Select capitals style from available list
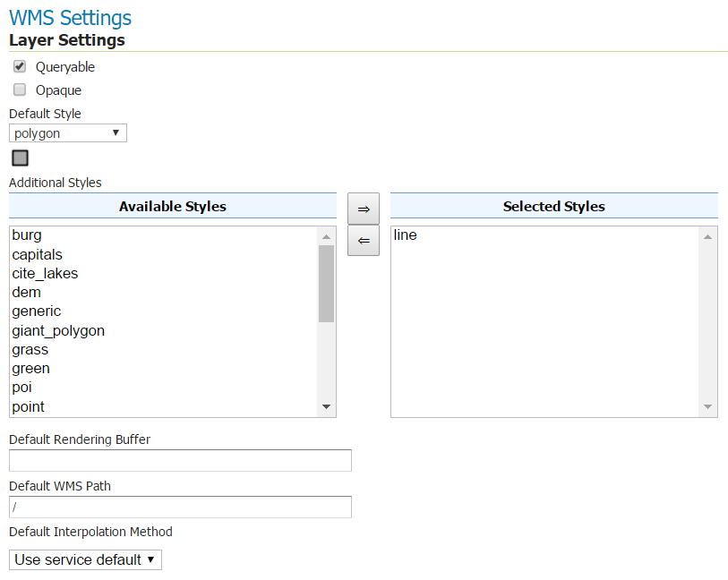This screenshot has height=580, width=728. (x=37, y=255)
